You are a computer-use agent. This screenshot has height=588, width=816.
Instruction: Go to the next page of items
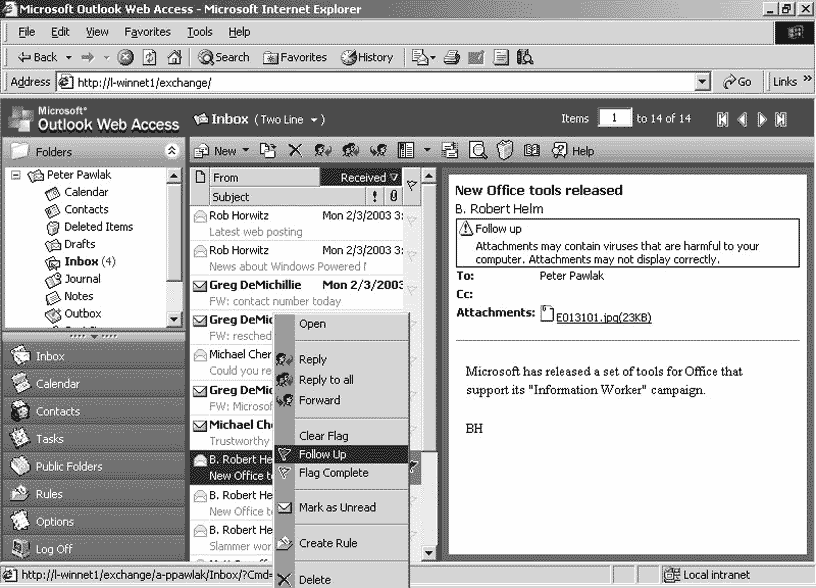click(762, 120)
